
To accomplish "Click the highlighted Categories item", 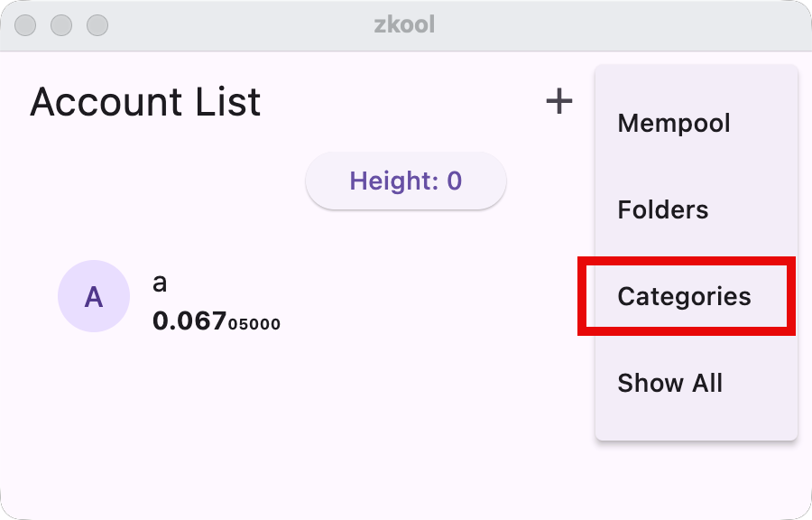I will (x=683, y=296).
